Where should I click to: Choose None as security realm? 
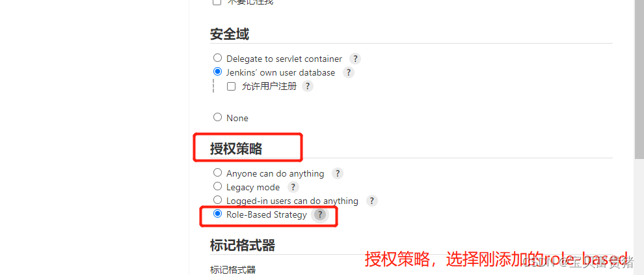tap(218, 117)
